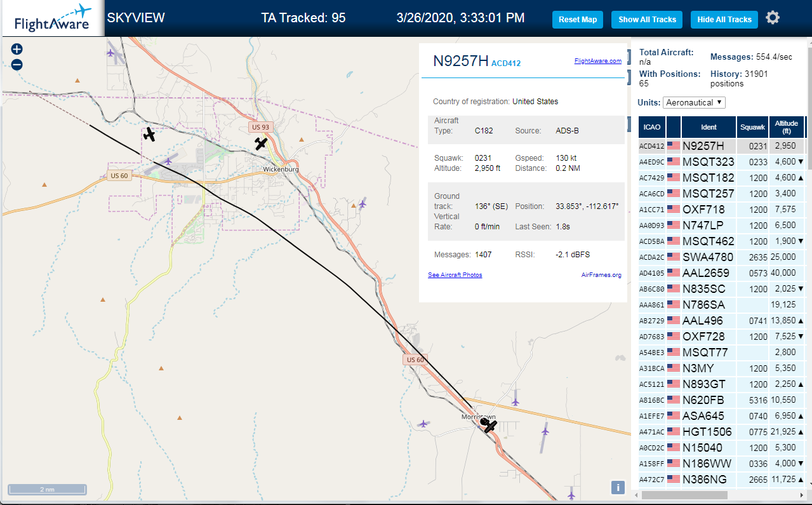Show all aircraft tracks

click(x=647, y=20)
